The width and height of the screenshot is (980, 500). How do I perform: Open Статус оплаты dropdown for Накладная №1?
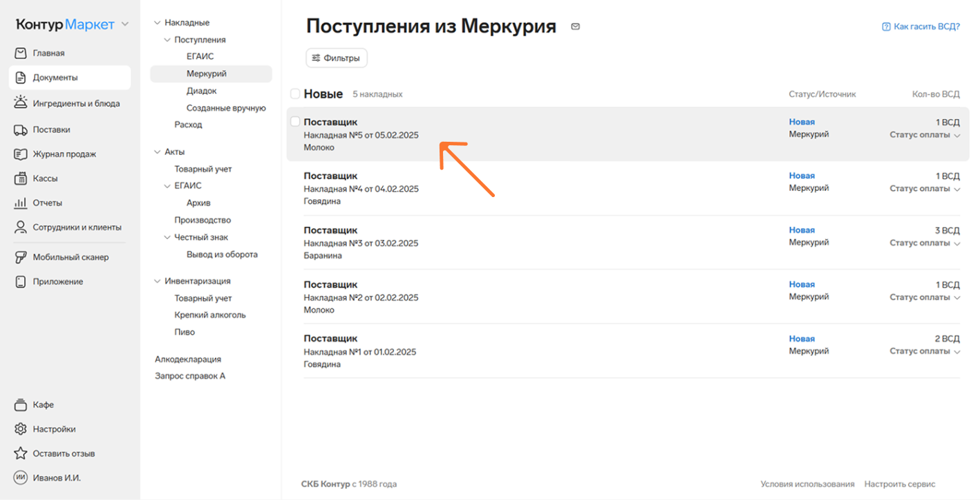[x=925, y=351]
